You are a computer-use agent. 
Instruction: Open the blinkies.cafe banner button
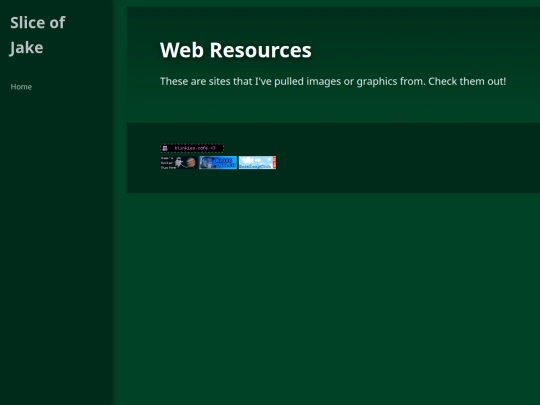192,148
